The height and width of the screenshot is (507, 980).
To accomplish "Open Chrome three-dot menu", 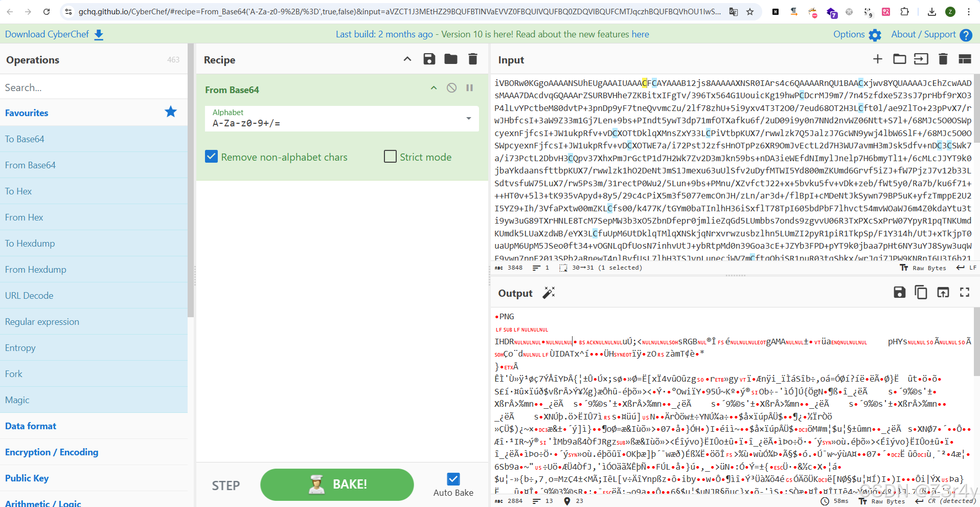I will [x=968, y=11].
